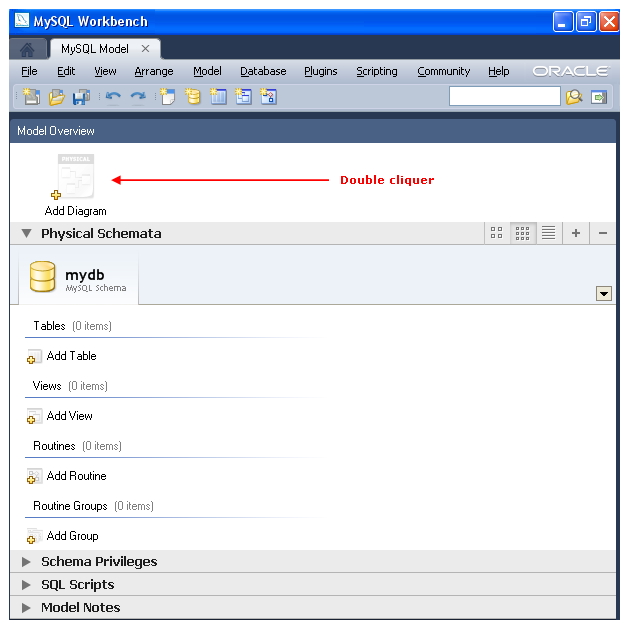The height and width of the screenshot is (626, 628).
Task: Open the File menu
Action: click(29, 71)
